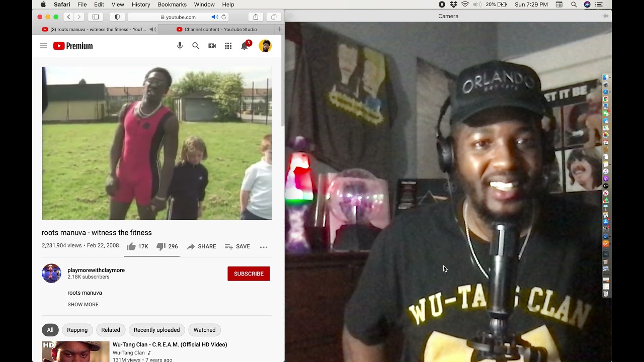
Task: Open Wu-Tang Clan C.R.E.A.M. video title
Action: click(170, 344)
